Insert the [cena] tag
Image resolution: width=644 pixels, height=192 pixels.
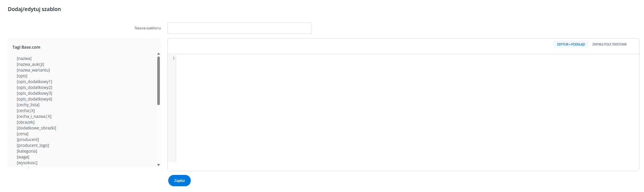[23, 134]
